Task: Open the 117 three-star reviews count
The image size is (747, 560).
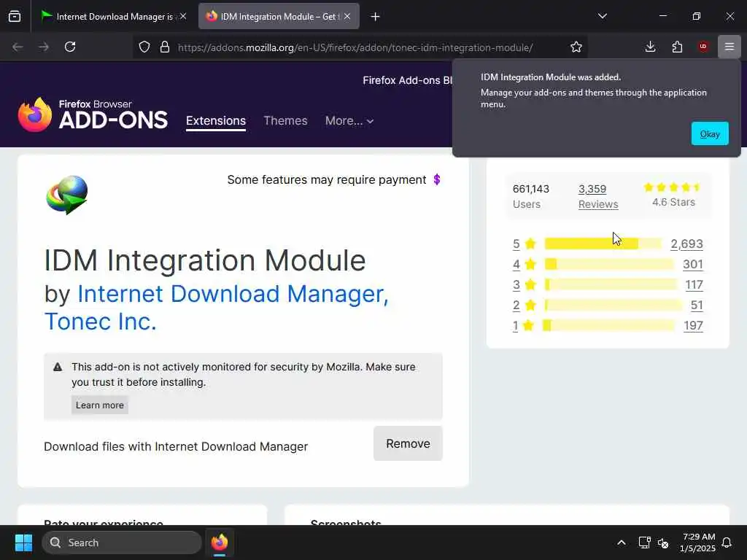Action: point(694,285)
